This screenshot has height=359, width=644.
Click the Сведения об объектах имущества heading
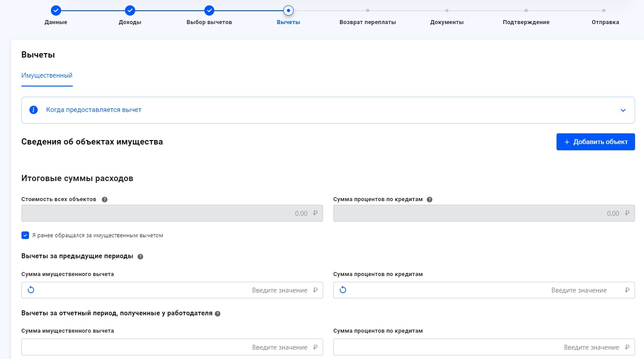coord(92,142)
